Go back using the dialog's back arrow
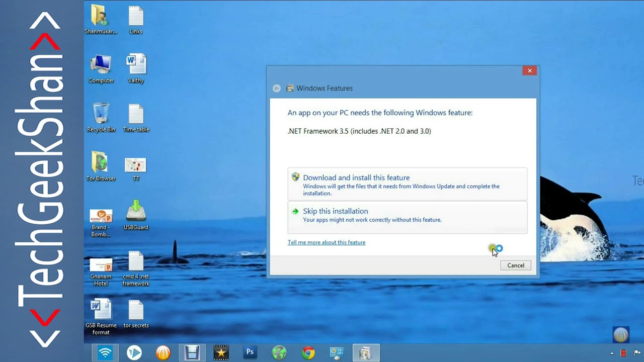 click(277, 88)
